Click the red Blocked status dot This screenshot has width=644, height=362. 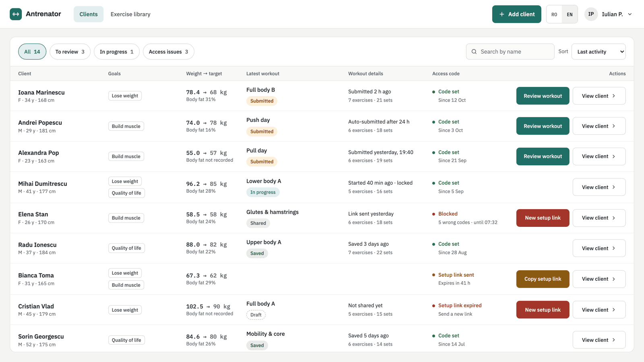(433, 214)
